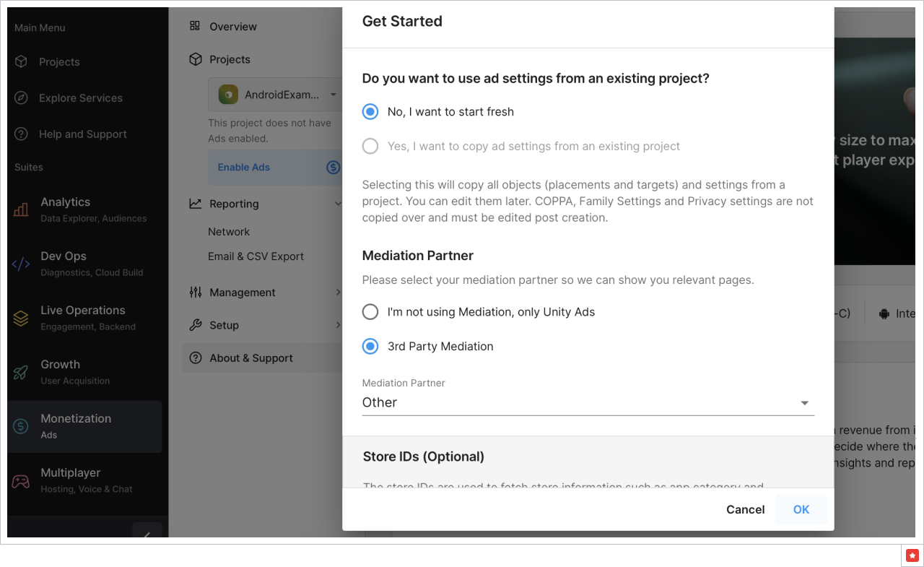Open the Overview menu item

point(232,27)
